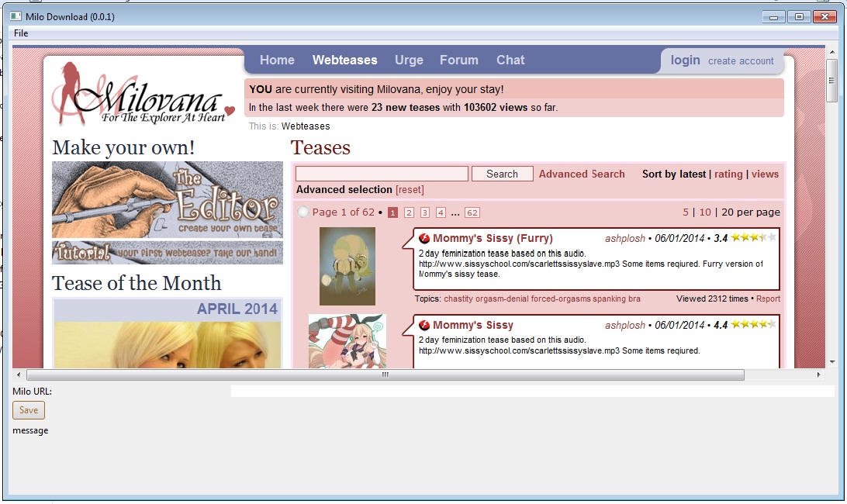Open the Tutorial banner
The image size is (847, 504).
pyautogui.click(x=168, y=252)
